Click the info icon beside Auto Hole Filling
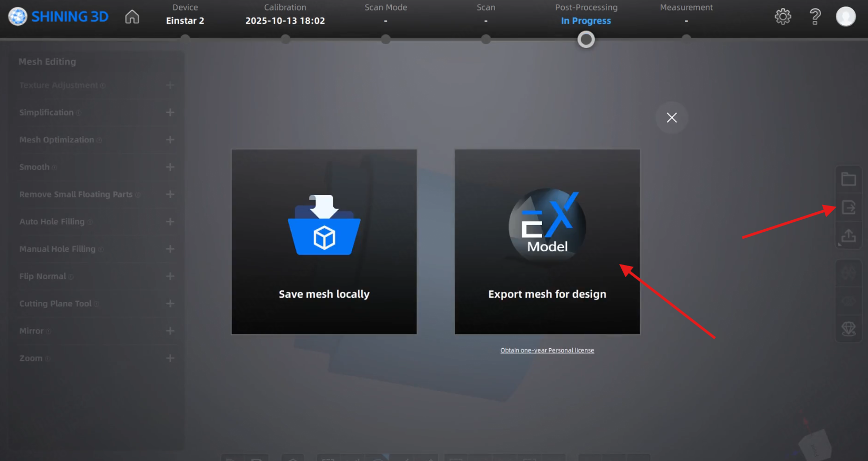This screenshot has width=868, height=461. pos(90,222)
